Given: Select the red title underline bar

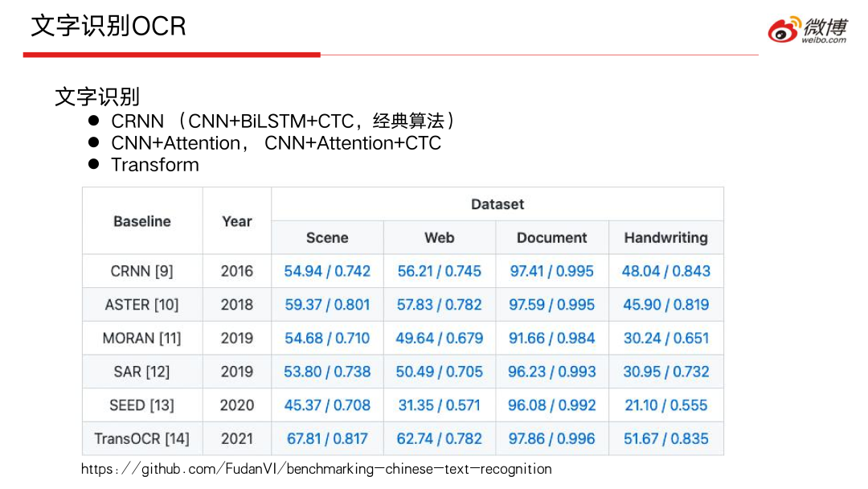Looking at the screenshot, I should pyautogui.click(x=171, y=55).
